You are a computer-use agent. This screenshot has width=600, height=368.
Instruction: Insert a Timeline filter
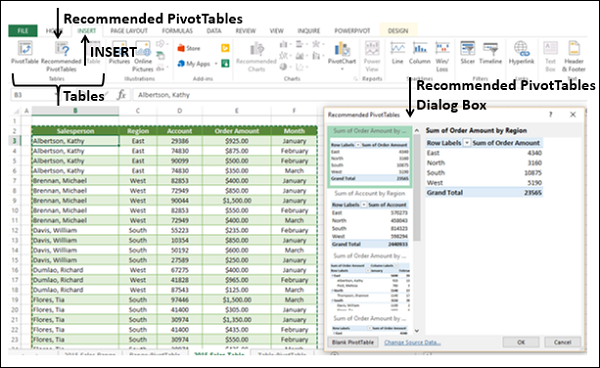490,52
